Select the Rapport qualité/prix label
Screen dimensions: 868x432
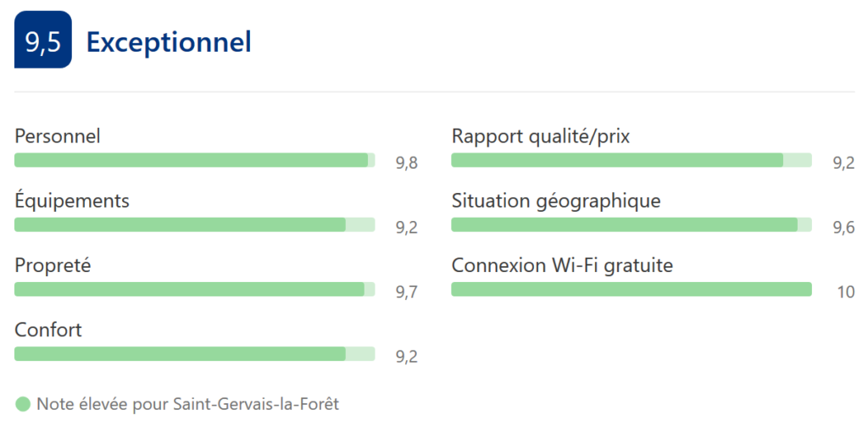[541, 136]
